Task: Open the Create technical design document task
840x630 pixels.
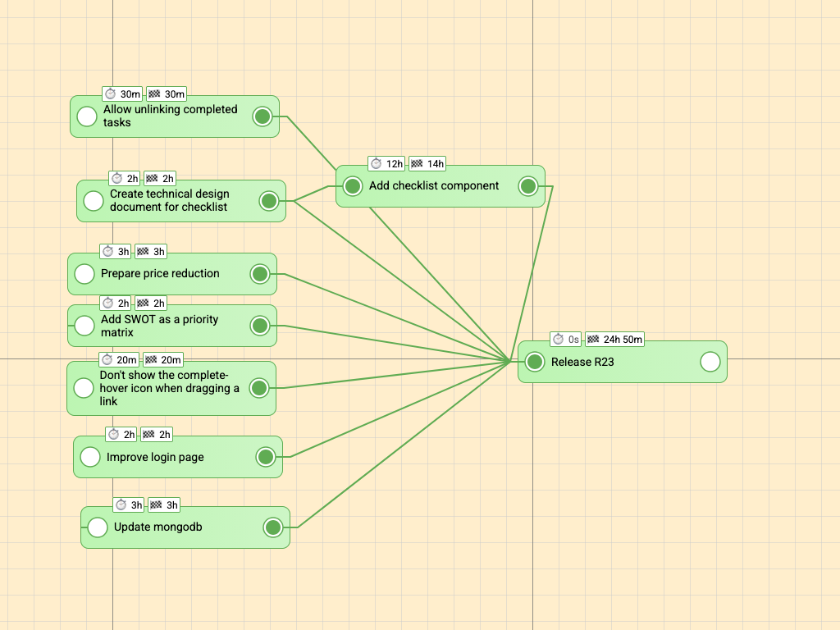Action: tap(169, 201)
